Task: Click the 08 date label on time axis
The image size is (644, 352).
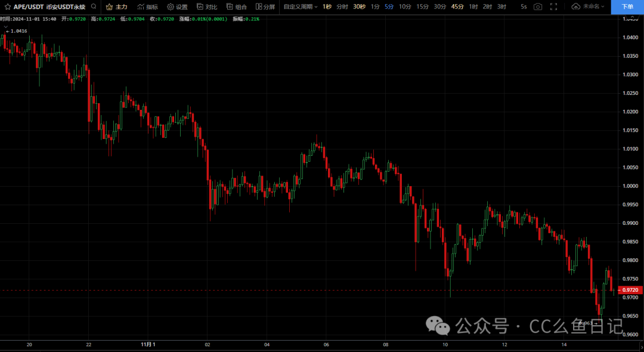Action: click(x=386, y=344)
